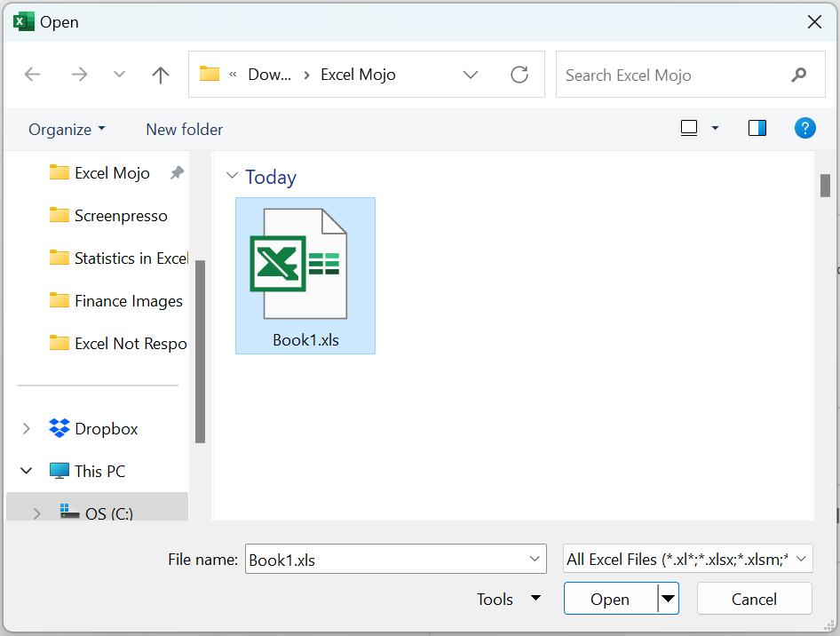Expand the Dropbox tree node
Image resolution: width=840 pixels, height=636 pixels.
click(26, 429)
